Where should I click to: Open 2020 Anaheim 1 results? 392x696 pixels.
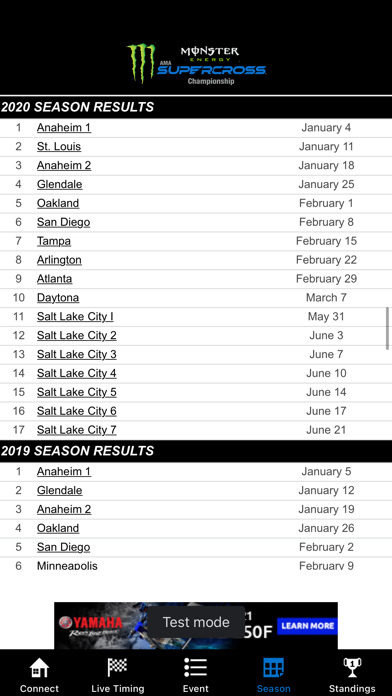tap(64, 128)
